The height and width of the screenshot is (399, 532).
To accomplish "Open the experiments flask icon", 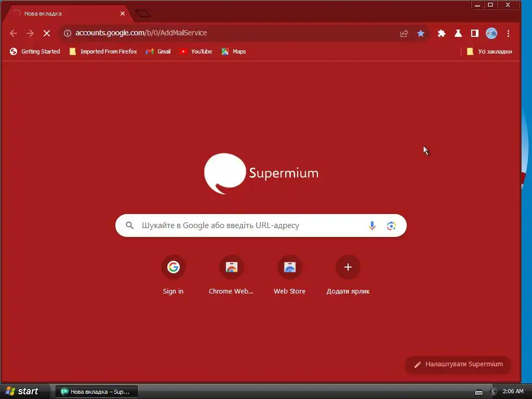I will pyautogui.click(x=458, y=33).
